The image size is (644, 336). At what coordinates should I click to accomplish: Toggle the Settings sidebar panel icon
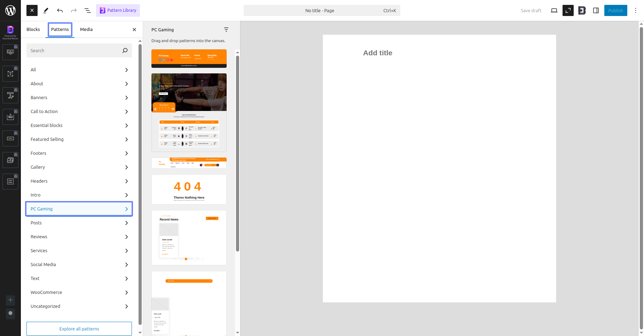click(596, 10)
